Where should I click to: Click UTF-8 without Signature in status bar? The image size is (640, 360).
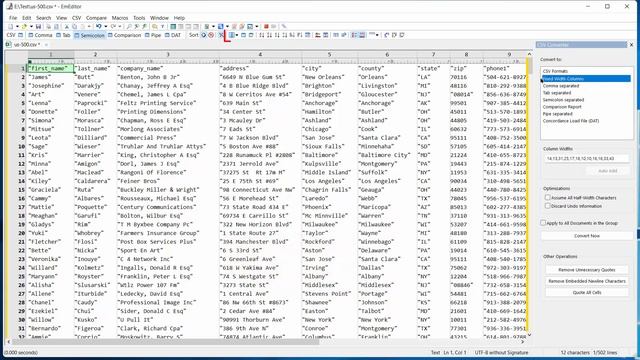tap(501, 352)
